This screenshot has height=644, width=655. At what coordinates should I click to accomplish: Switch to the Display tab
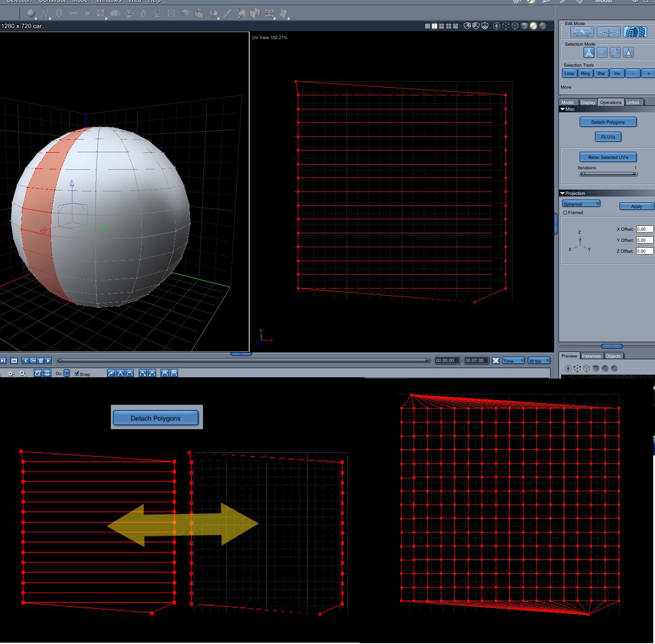[588, 102]
